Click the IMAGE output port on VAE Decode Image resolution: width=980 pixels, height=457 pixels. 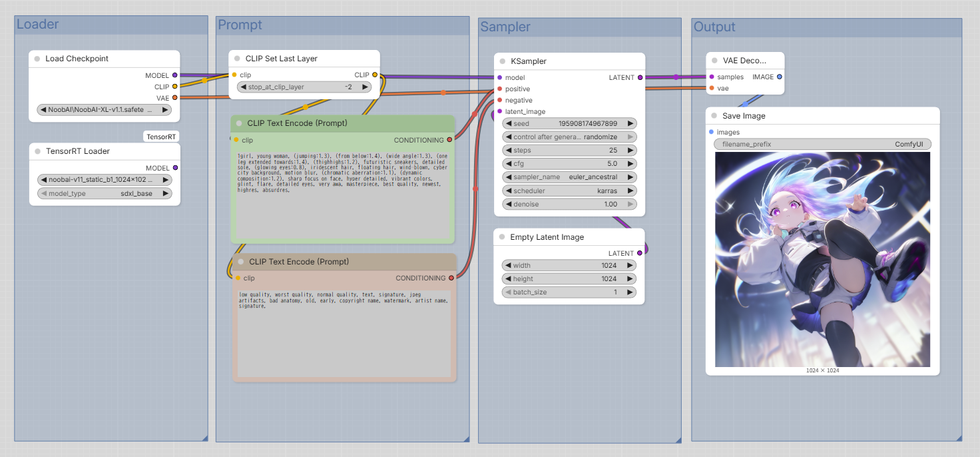tap(780, 77)
